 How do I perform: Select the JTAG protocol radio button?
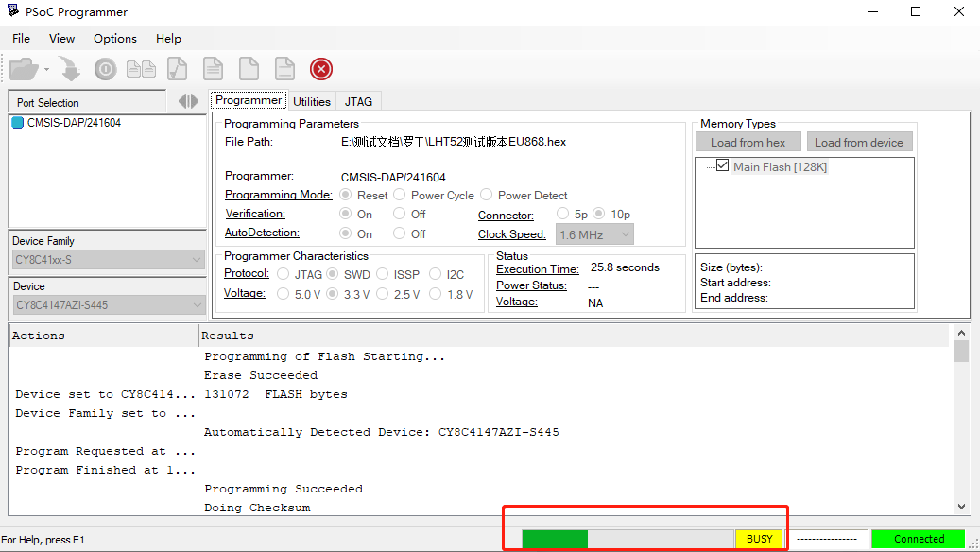pos(284,274)
